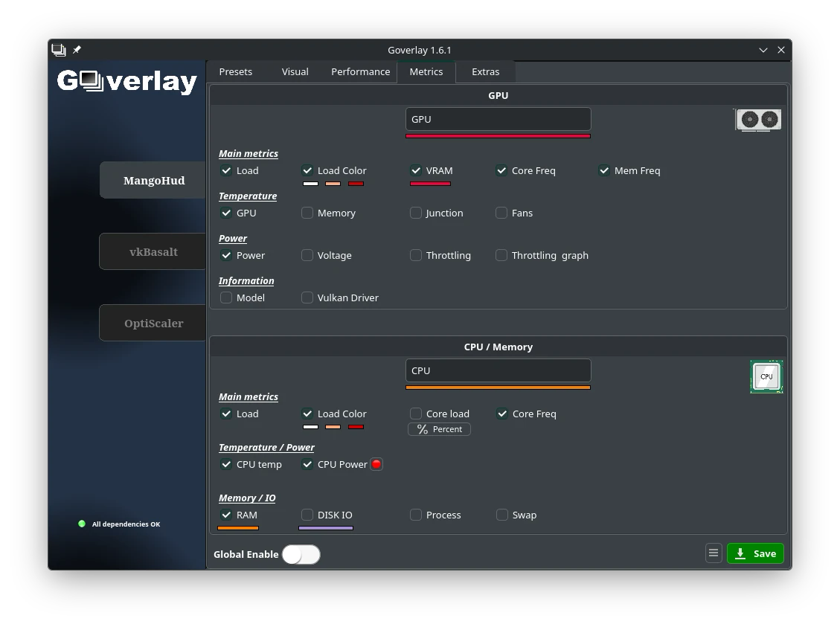Uncheck the VRAM checkbox

(416, 170)
